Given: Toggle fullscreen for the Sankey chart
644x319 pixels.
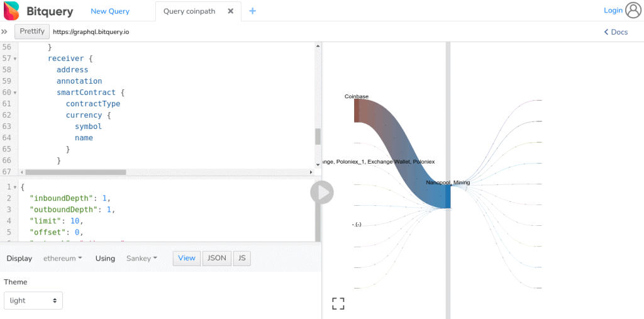Looking at the screenshot, I should click(x=338, y=304).
